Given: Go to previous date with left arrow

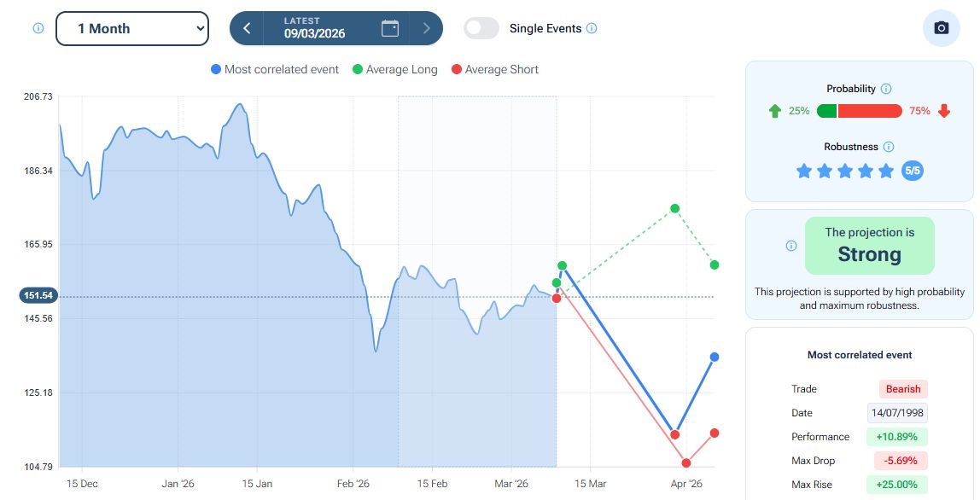Looking at the screenshot, I should pyautogui.click(x=247, y=28).
